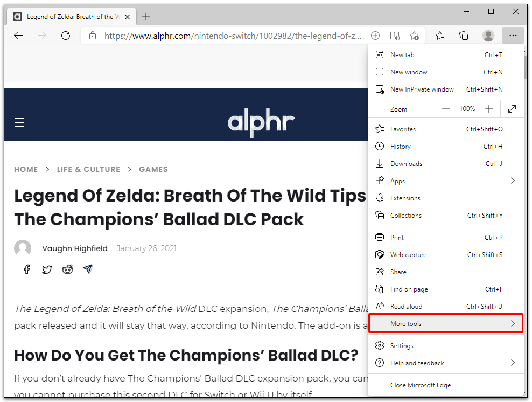Increase zoom with the plus button
532x402 pixels.
pos(489,109)
